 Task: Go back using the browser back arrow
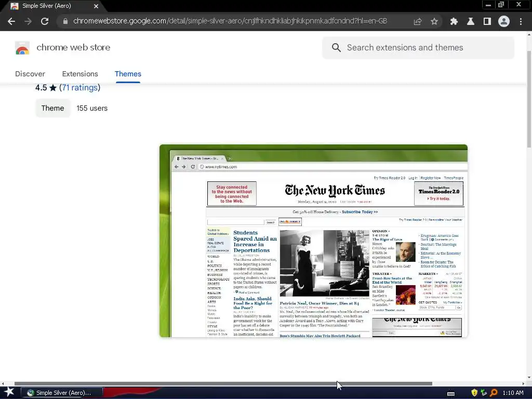pos(11,21)
